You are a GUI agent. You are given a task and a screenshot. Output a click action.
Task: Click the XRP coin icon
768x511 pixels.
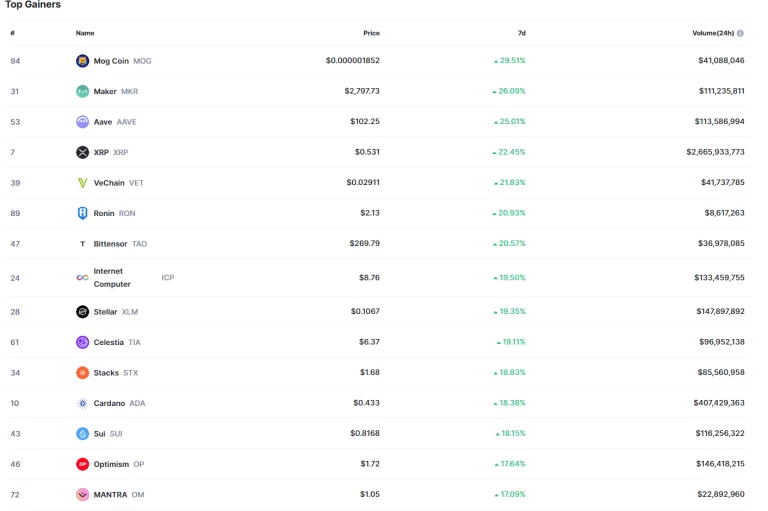tap(83, 152)
